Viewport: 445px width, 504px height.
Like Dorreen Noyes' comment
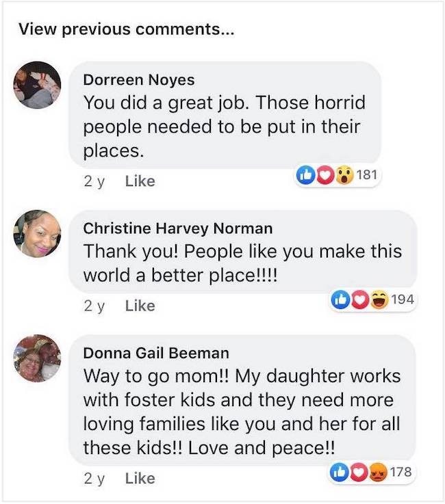coord(140,181)
